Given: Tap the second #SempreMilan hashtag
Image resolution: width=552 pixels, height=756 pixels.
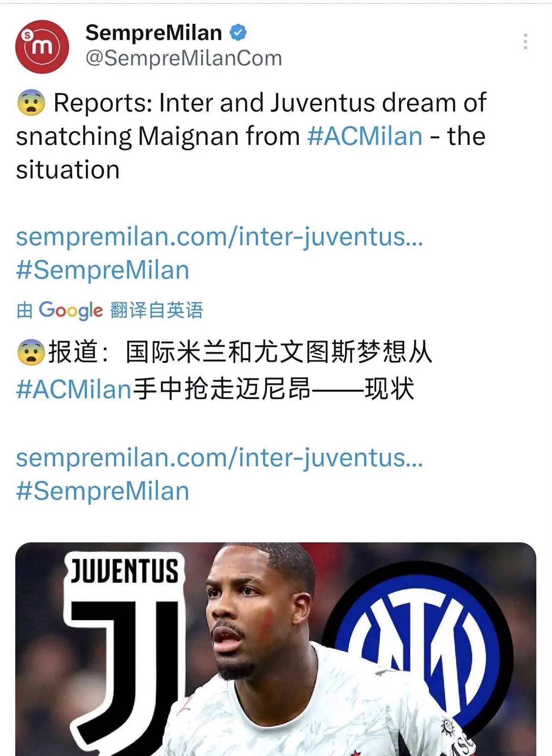Looking at the screenshot, I should coord(103,491).
